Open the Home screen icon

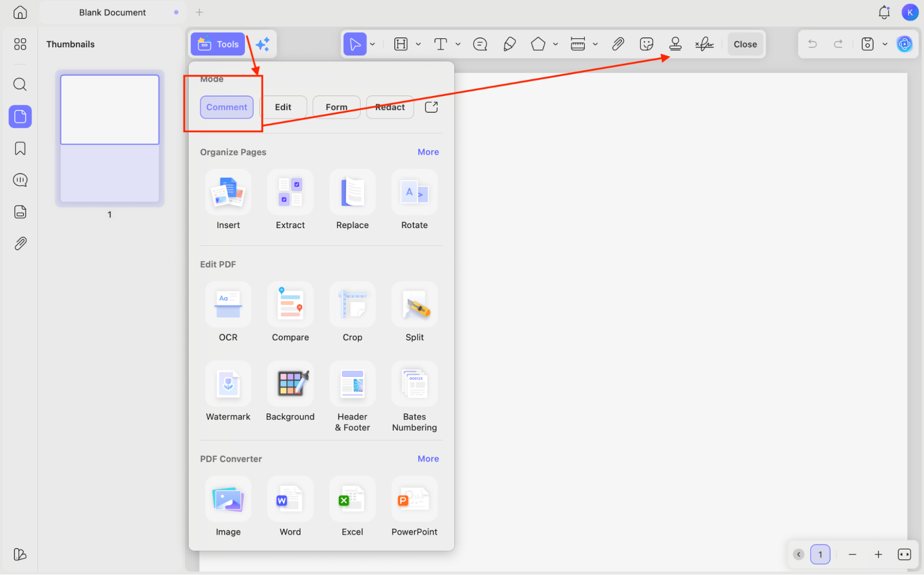point(20,12)
